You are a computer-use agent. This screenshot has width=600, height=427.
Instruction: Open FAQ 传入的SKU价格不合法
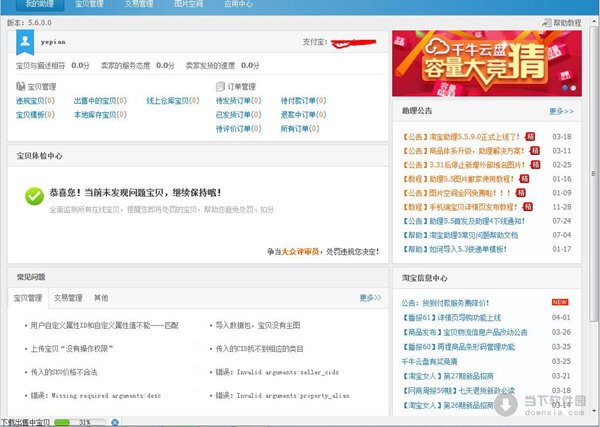[64, 372]
